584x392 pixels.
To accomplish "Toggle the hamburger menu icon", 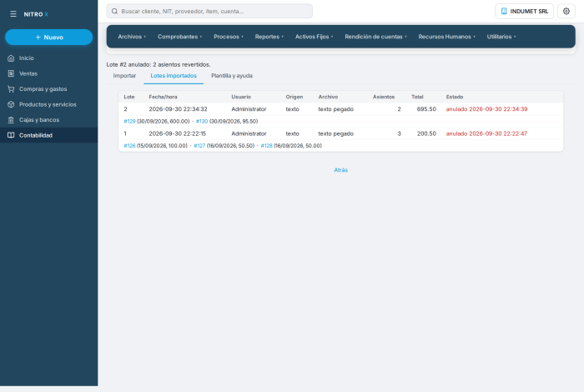I will [x=13, y=14].
